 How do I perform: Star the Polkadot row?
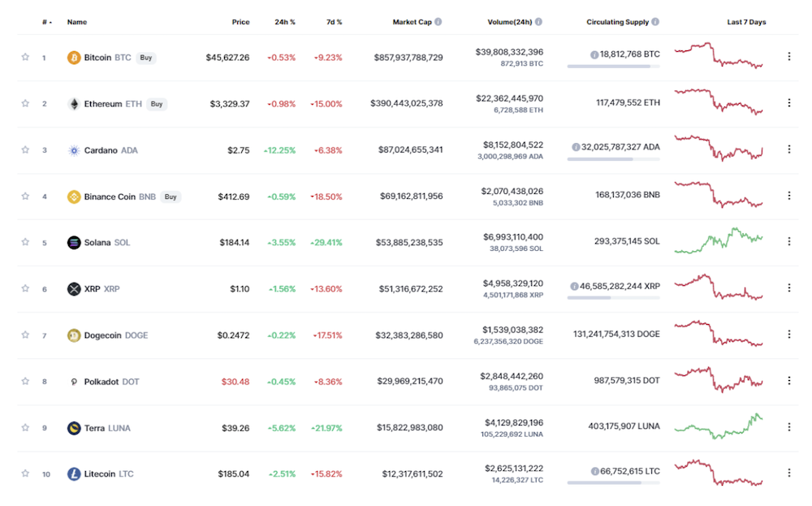(25, 381)
